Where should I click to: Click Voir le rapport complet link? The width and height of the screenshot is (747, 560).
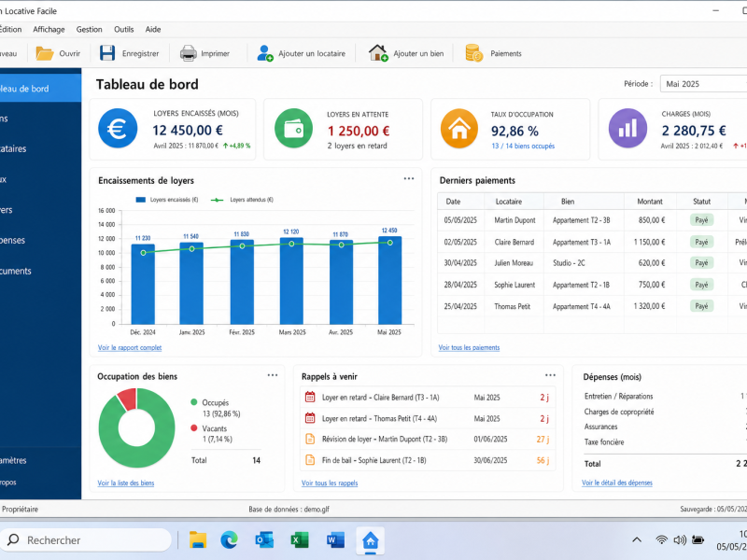point(130,347)
